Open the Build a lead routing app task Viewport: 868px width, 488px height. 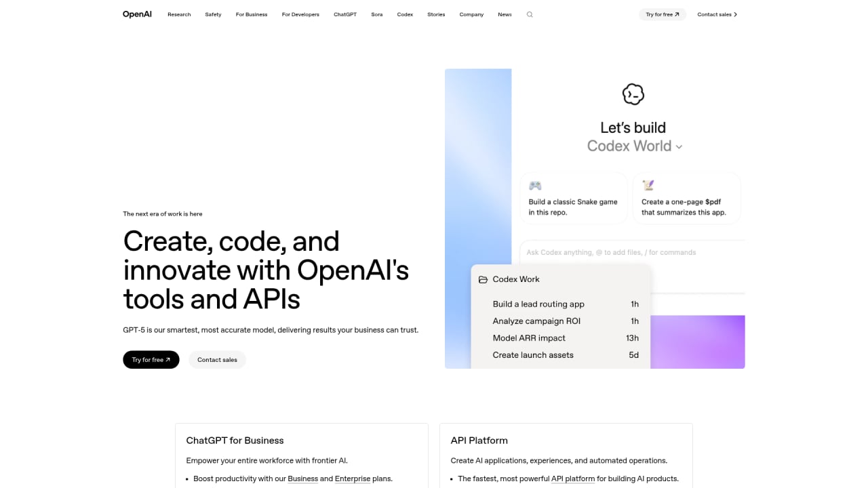(566, 304)
